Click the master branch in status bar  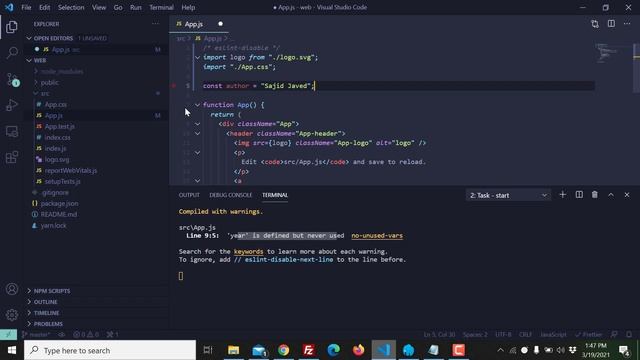pos(36,334)
